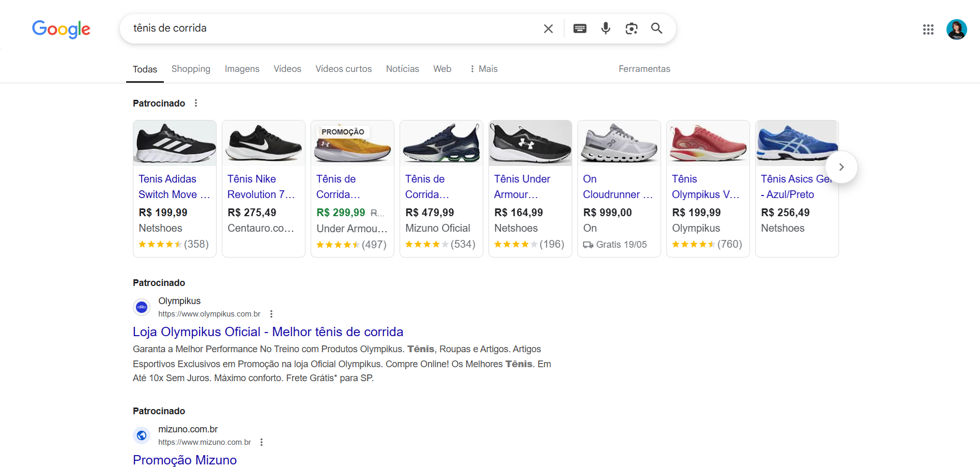Click the (760) rating count
This screenshot has width=980, height=467.
(730, 244)
